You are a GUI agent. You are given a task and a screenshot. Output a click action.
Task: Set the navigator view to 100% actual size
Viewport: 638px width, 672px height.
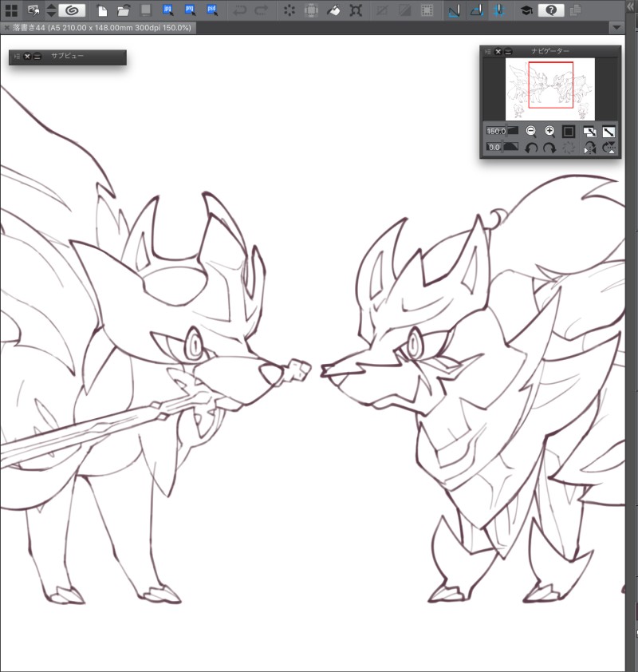(569, 131)
